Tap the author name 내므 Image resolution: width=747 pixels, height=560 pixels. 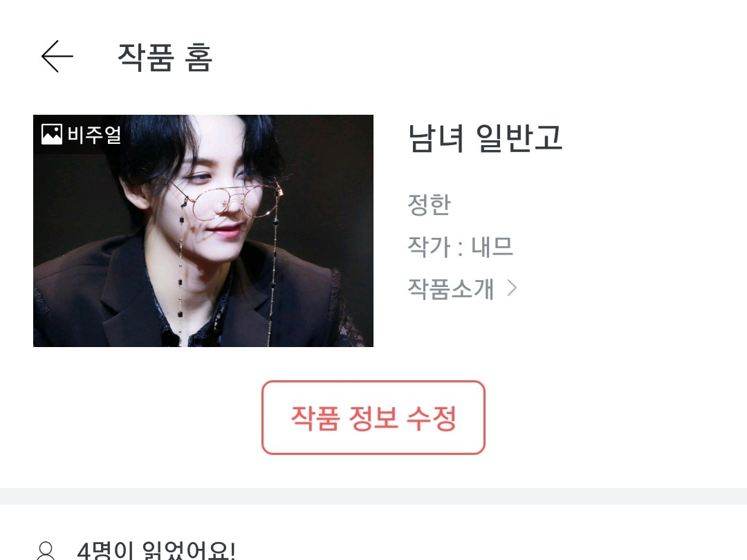(492, 247)
